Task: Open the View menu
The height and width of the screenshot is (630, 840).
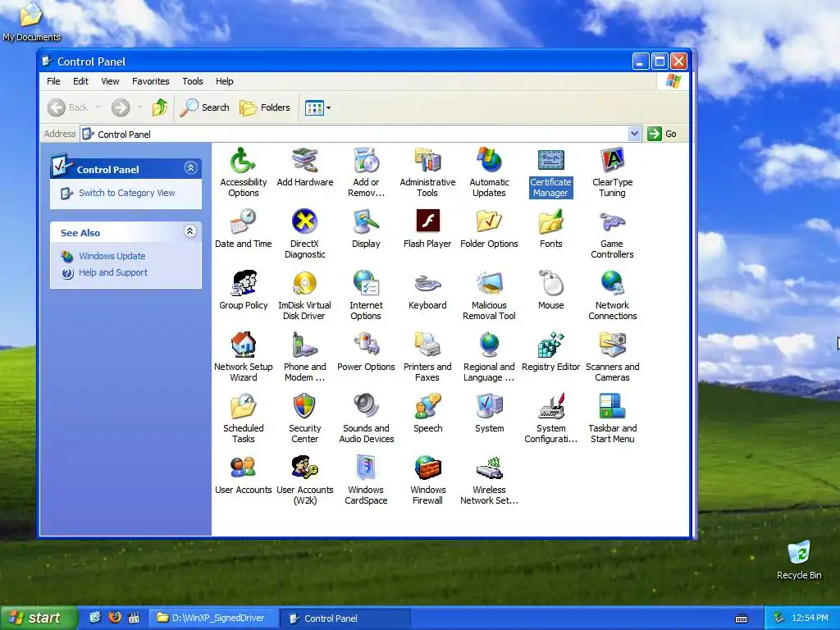Action: (111, 81)
